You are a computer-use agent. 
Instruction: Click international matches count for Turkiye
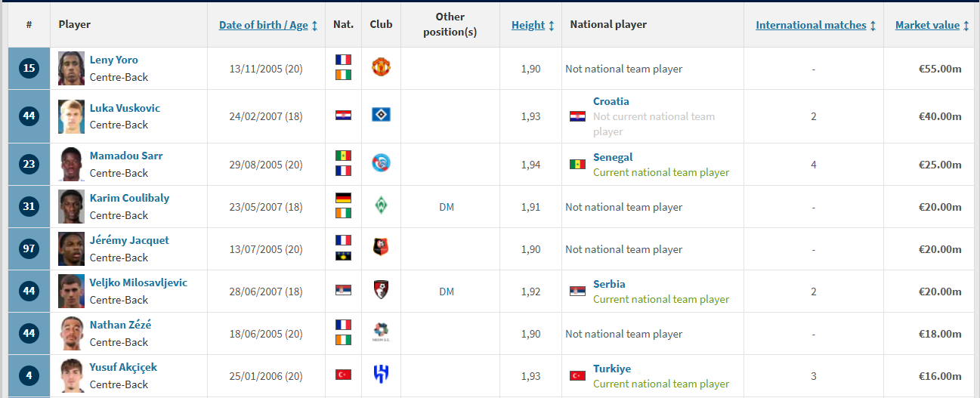coord(813,375)
